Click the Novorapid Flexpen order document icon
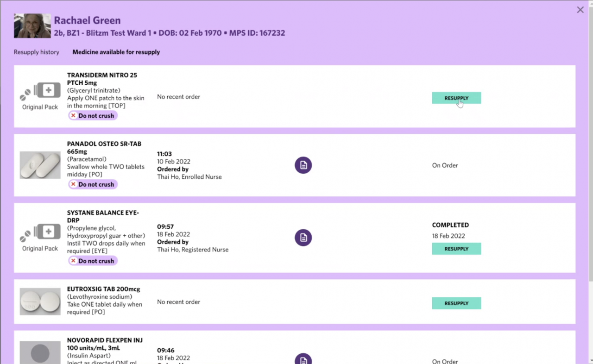The image size is (593, 364). (303, 360)
